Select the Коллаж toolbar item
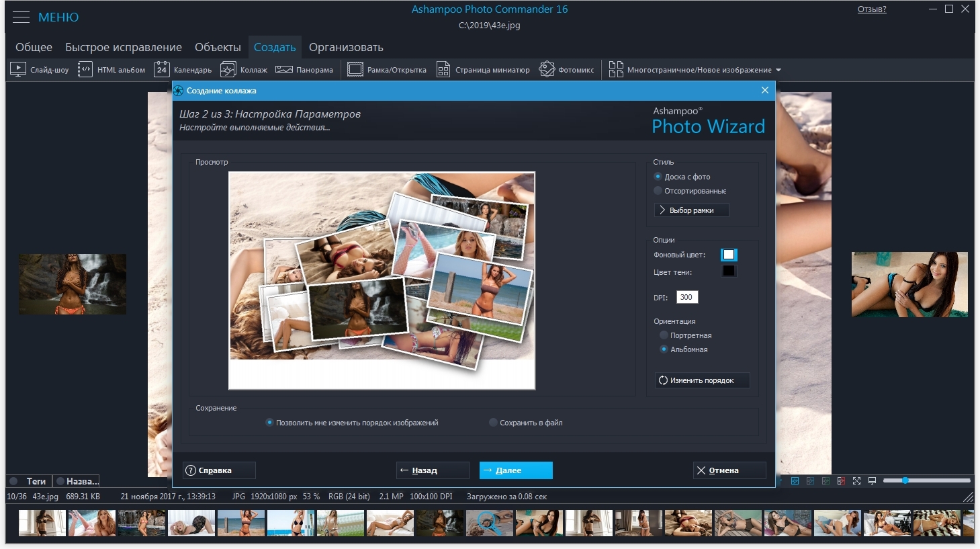The height and width of the screenshot is (549, 980). [244, 69]
